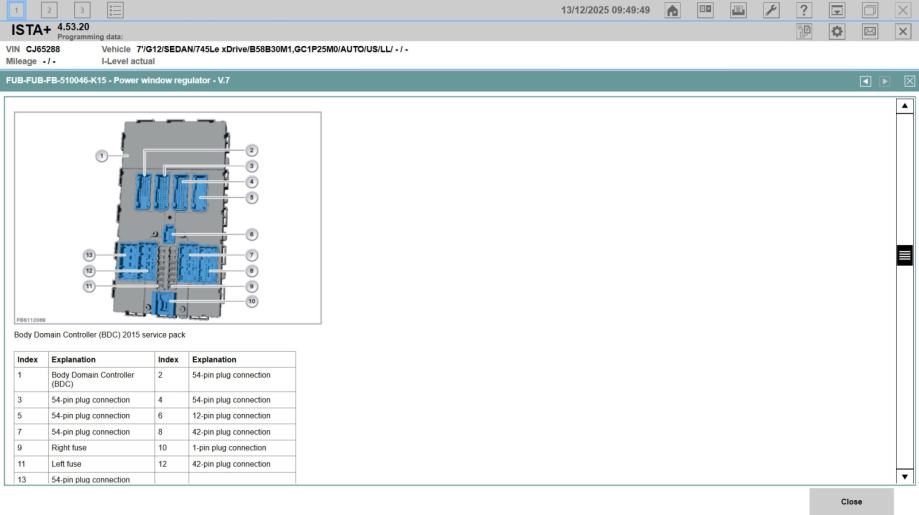919x515 pixels.
Task: Click the wrench icon in top toolbar
Action: 770,10
